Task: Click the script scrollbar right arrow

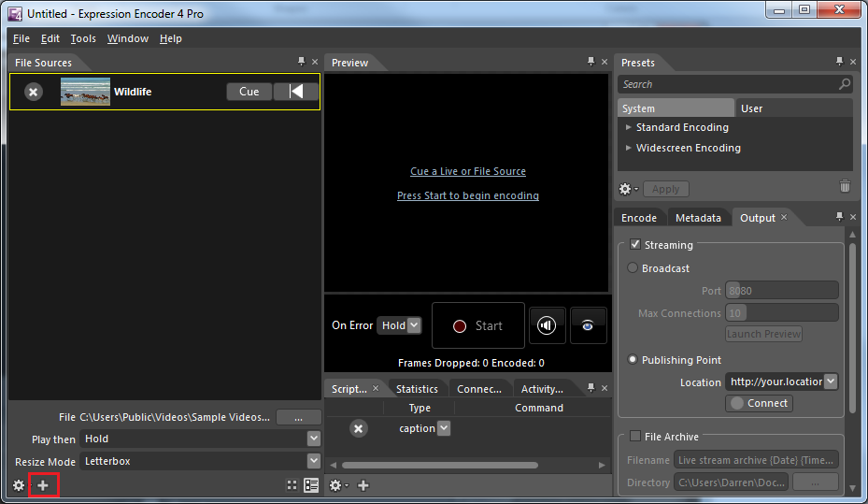Action: 602,466
